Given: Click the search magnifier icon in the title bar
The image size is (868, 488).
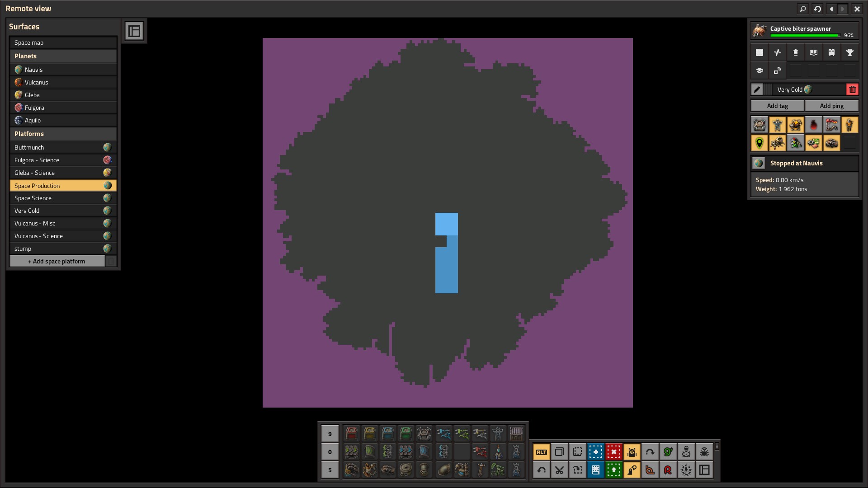Looking at the screenshot, I should pyautogui.click(x=803, y=9).
